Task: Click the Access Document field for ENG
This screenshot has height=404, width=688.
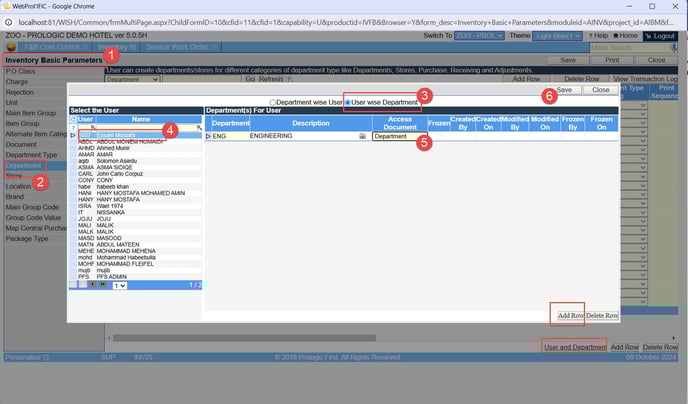Action: tap(399, 135)
